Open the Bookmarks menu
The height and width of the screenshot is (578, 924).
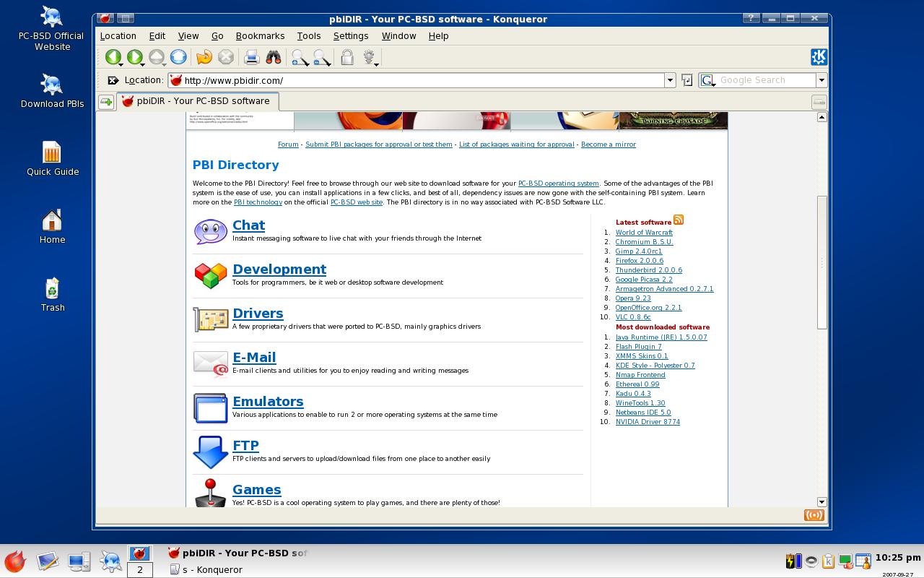[x=260, y=35]
